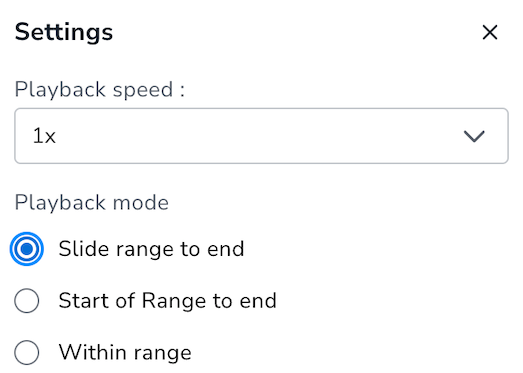Click the Playback speed field label
The width and height of the screenshot is (523, 373).
click(x=100, y=90)
